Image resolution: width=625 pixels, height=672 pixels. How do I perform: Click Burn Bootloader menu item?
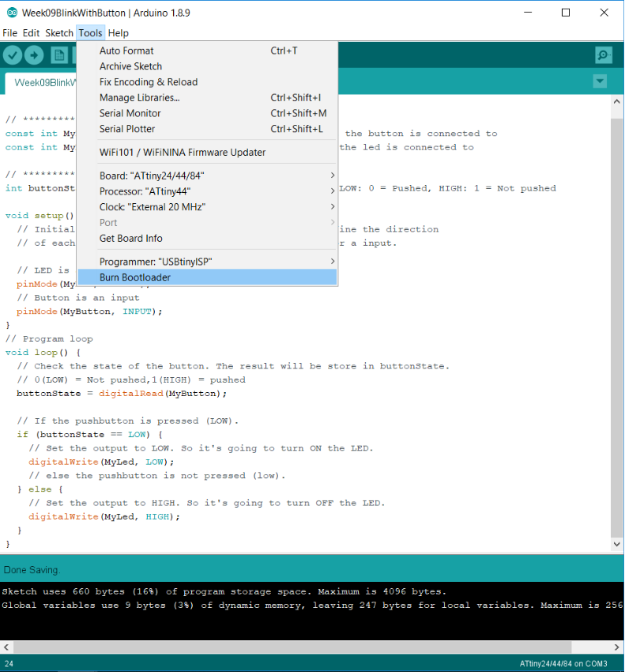[207, 277]
